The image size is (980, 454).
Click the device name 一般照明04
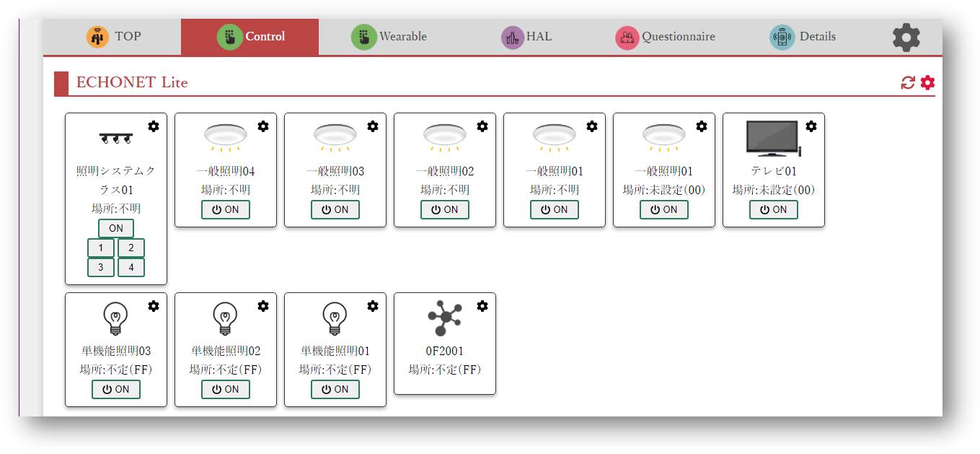point(226,172)
